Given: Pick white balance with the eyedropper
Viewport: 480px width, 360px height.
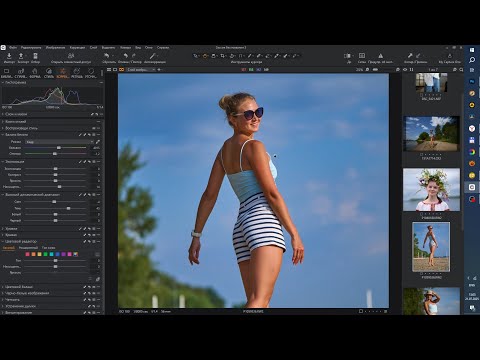Looking at the screenshot, I should coord(98,142).
